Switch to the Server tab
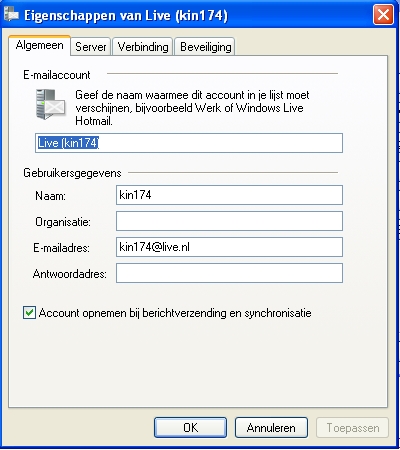The image size is (400, 450). (90, 47)
